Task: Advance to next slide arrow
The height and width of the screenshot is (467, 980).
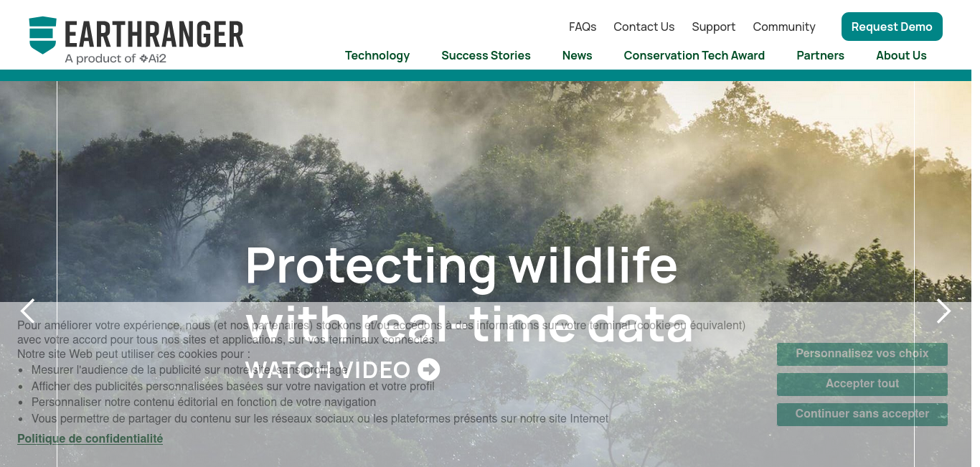Action: pos(943,311)
